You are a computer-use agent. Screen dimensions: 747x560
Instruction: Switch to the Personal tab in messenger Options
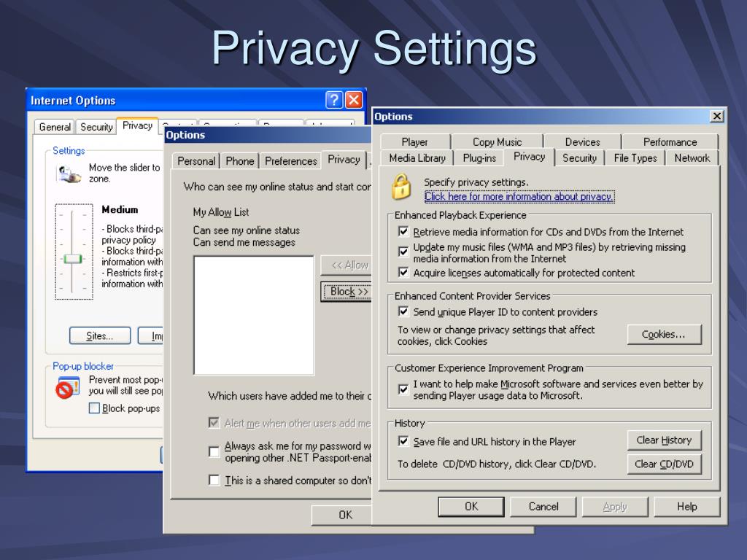pos(196,161)
